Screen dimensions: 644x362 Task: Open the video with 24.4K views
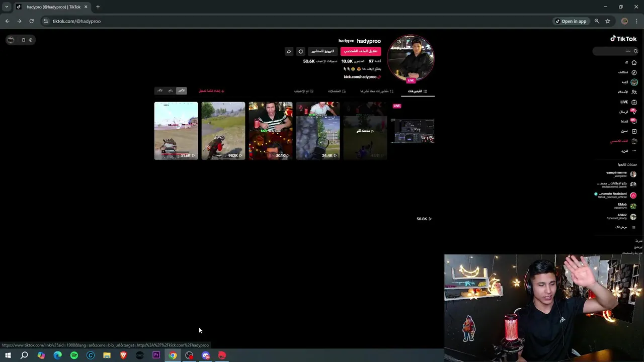(x=318, y=131)
